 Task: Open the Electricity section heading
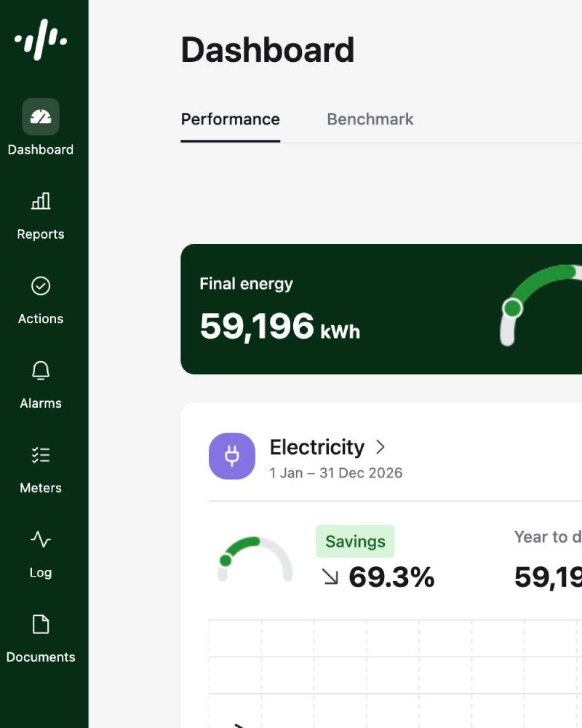click(316, 447)
